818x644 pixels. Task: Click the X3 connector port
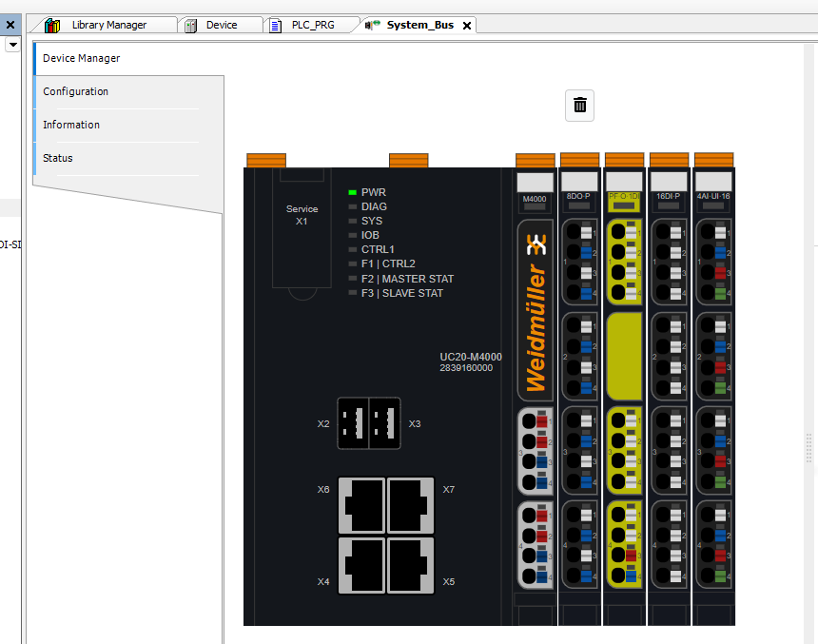[x=385, y=423]
